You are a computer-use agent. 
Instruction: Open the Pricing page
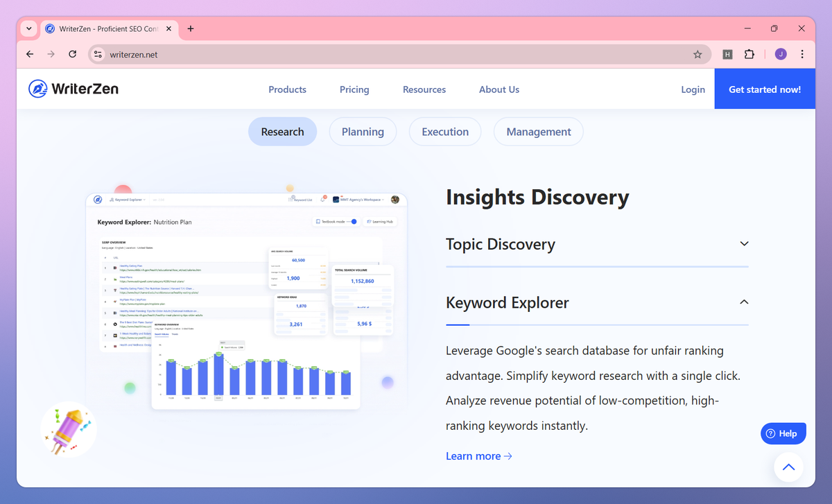[x=354, y=89]
